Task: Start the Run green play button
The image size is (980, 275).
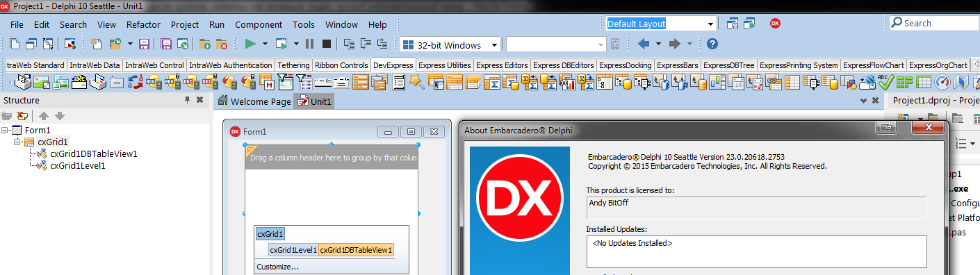Action: click(x=250, y=44)
